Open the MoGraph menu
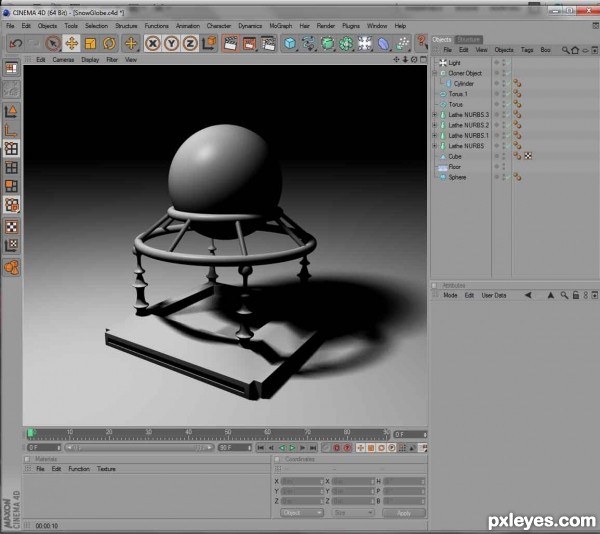This screenshot has height=534, width=600. click(x=280, y=26)
